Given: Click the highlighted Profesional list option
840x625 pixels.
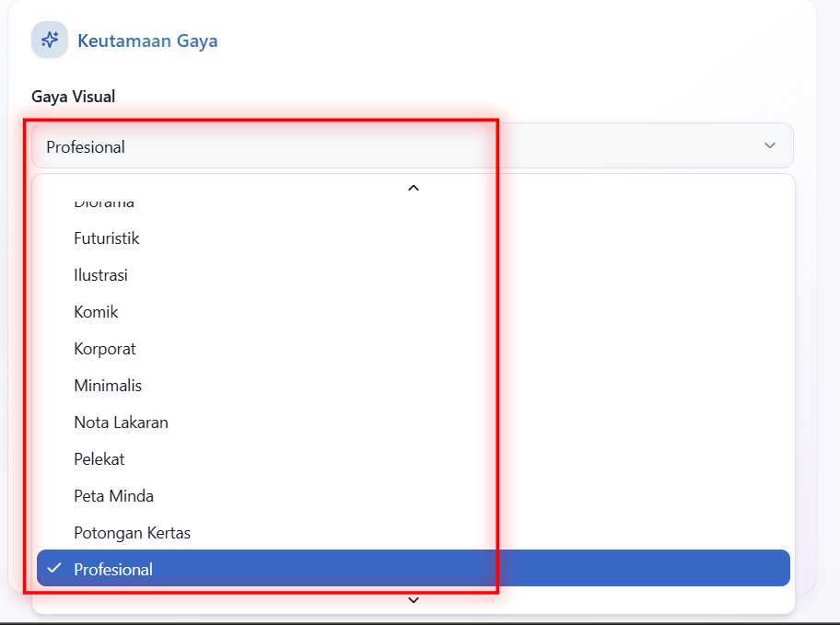Looking at the screenshot, I should (414, 569).
